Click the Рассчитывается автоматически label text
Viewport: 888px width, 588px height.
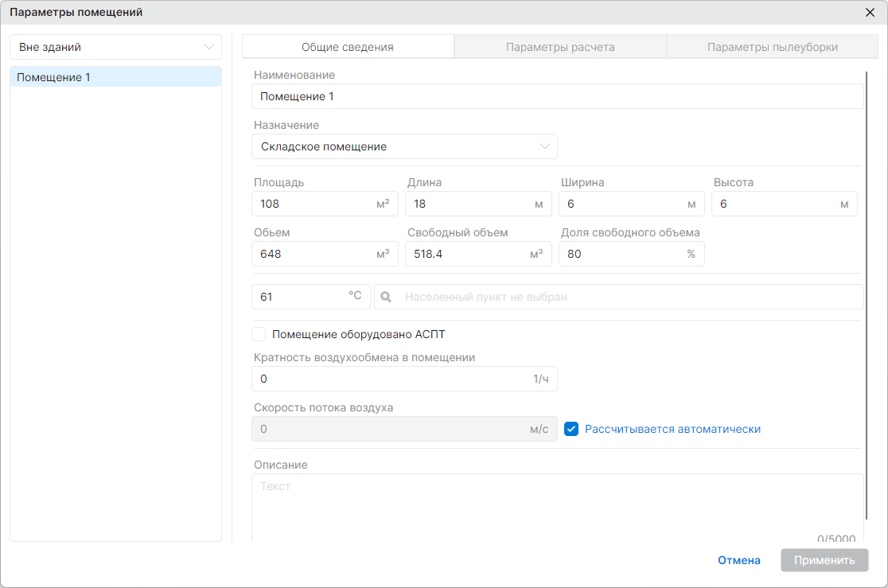click(673, 429)
